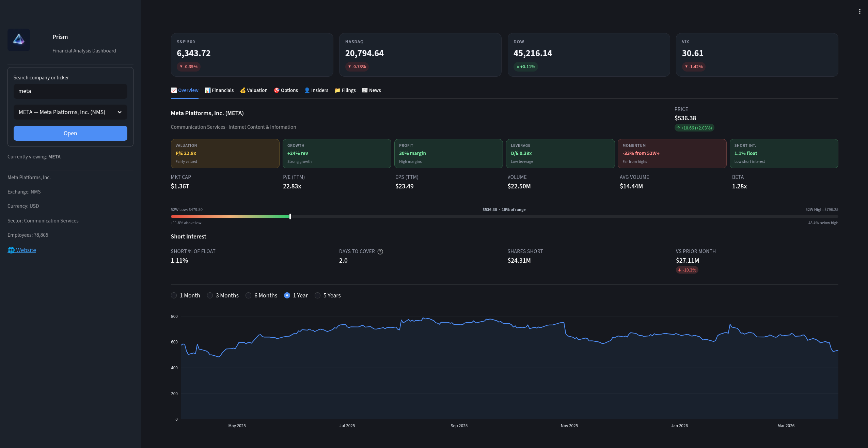Select the 1 Month chart range
The width and height of the screenshot is (868, 448).
click(186, 295)
